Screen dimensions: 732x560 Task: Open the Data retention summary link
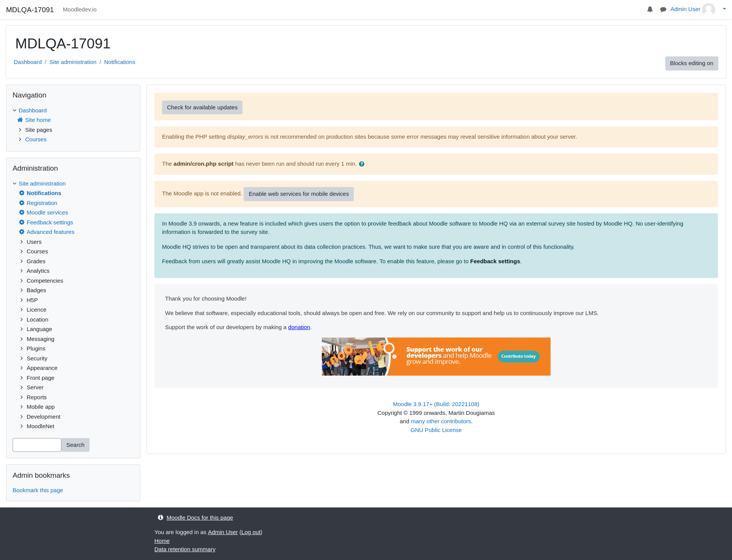185,549
